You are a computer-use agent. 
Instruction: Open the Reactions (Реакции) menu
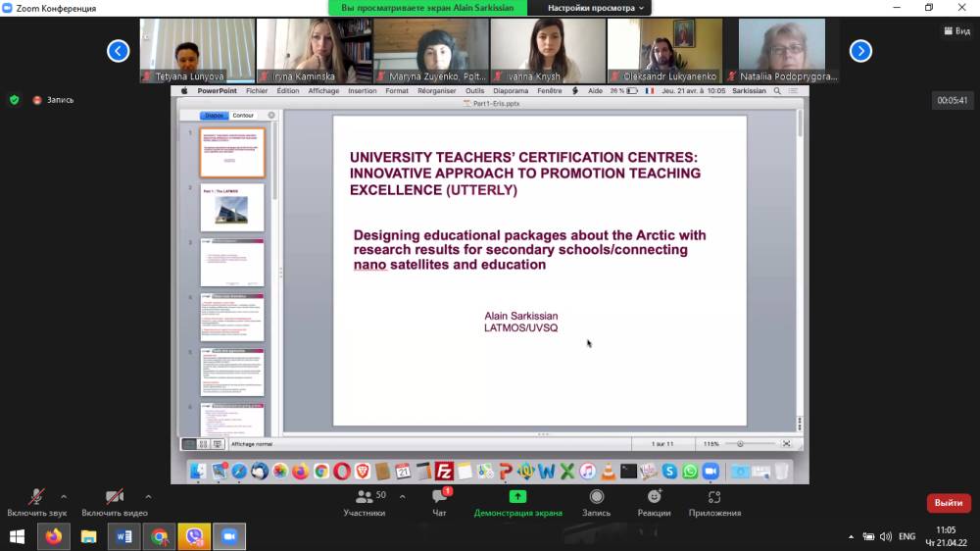(654, 502)
